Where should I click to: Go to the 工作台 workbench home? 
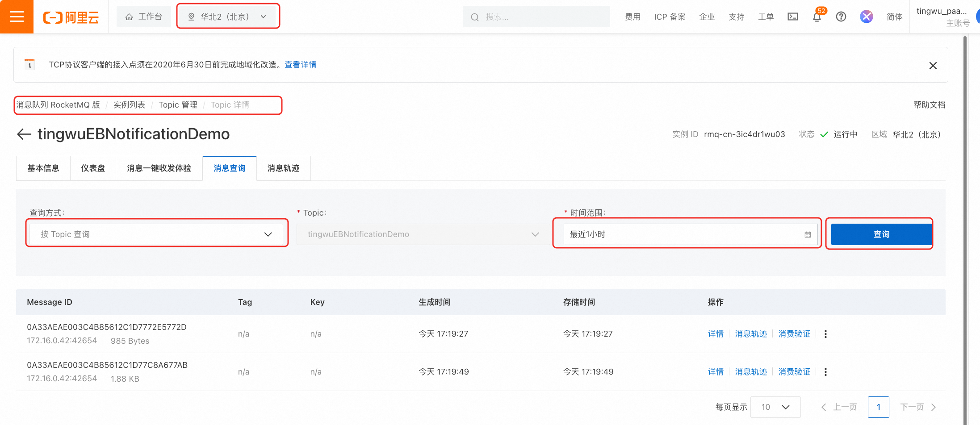tap(144, 17)
